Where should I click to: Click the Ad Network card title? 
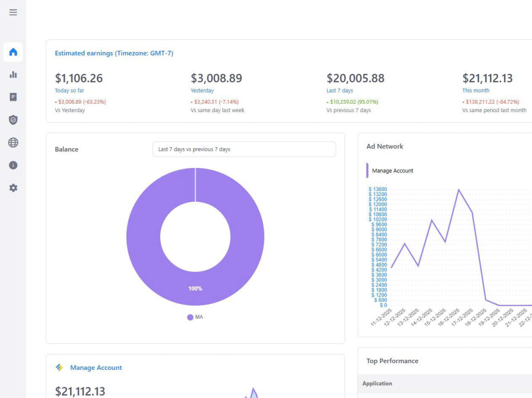click(385, 147)
